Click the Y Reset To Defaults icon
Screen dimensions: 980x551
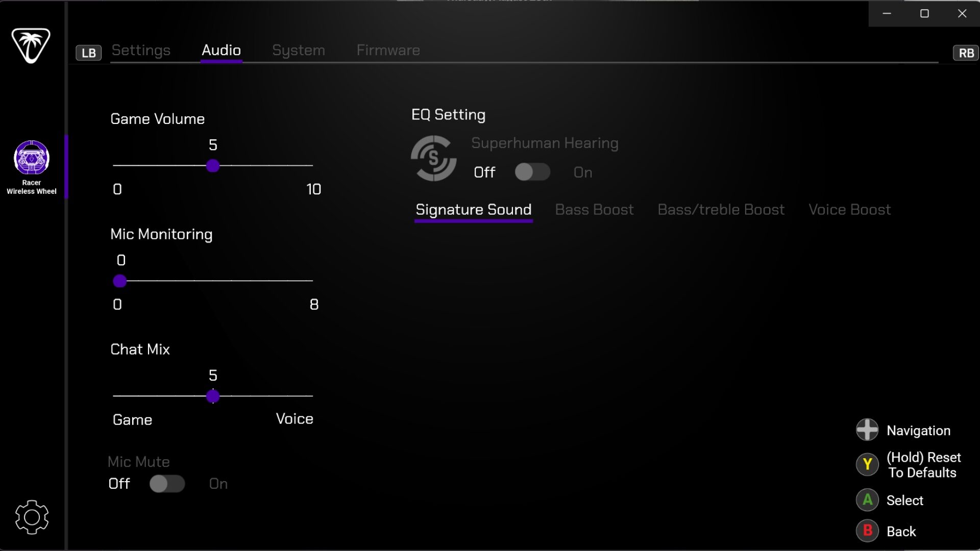(x=867, y=464)
